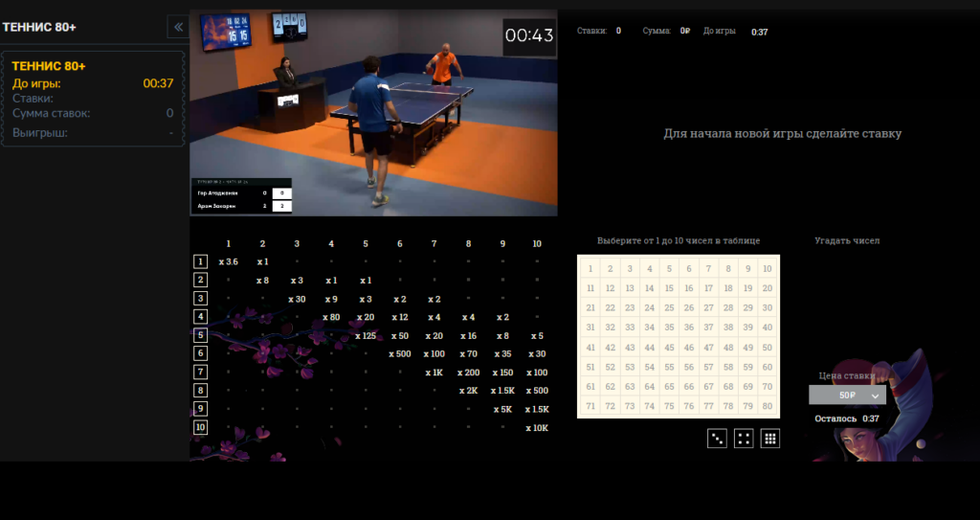Pick random numbers with nine-dot grid icon
Image resolution: width=980 pixels, height=520 pixels.
[770, 439]
